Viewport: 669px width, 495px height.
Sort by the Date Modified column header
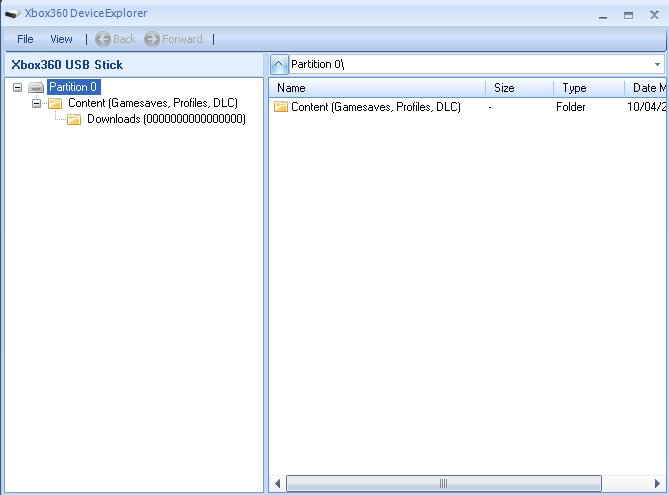coord(646,88)
